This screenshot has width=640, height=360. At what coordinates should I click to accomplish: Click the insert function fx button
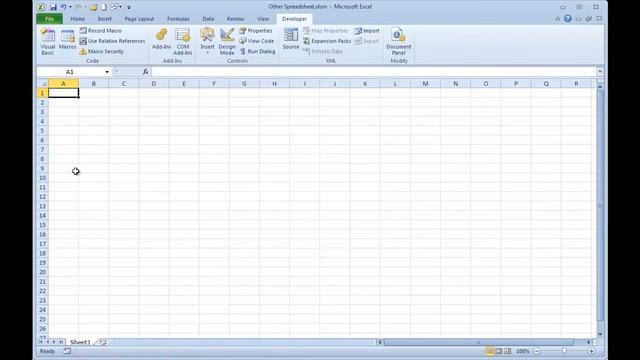145,72
